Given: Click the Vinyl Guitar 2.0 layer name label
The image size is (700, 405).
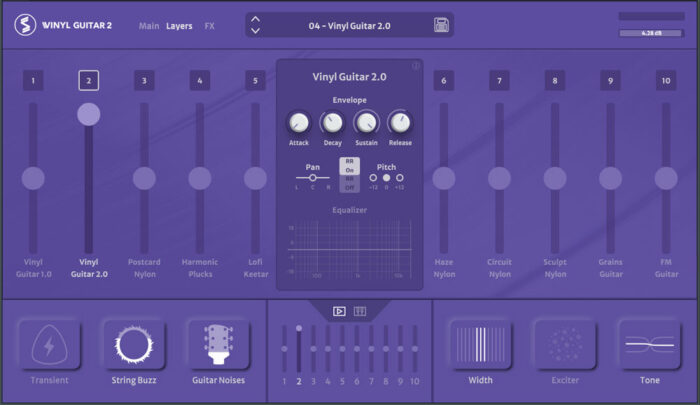Looking at the screenshot, I should click(x=89, y=268).
